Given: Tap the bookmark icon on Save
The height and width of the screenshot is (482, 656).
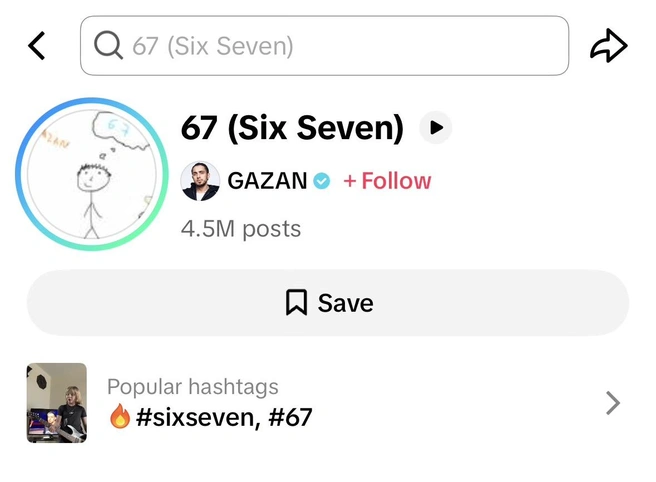Looking at the screenshot, I should click(296, 302).
